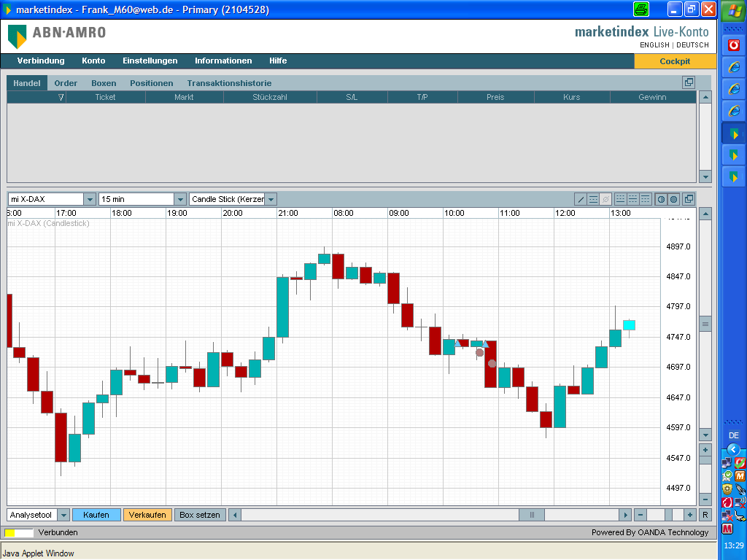Viewport: 747px width, 560px height.
Task: Click the delete drawings icon with slashed circle
Action: (x=605, y=199)
